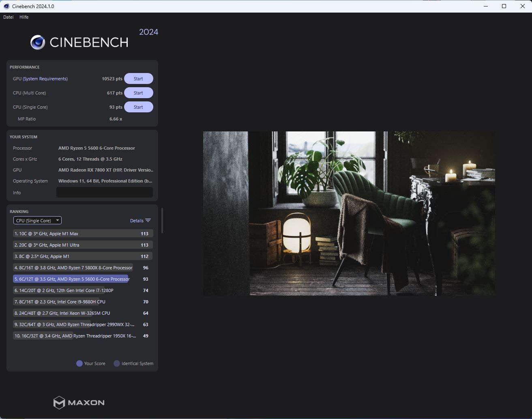Close the Cinebench window
The width and height of the screenshot is (532, 419).
pos(523,6)
